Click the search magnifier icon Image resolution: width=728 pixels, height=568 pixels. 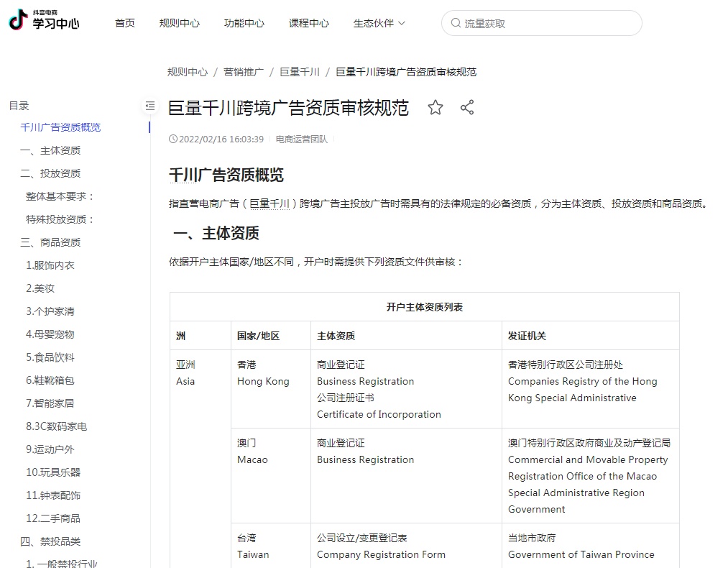point(456,23)
